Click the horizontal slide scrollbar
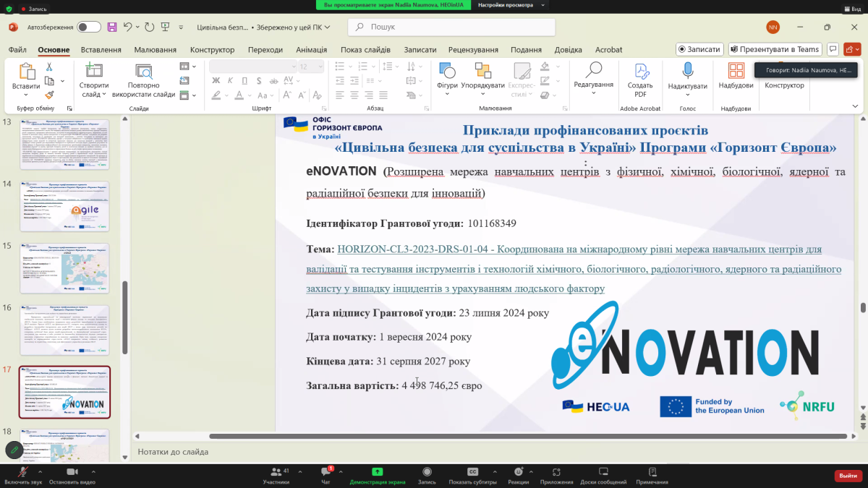The image size is (868, 488). pos(528,436)
